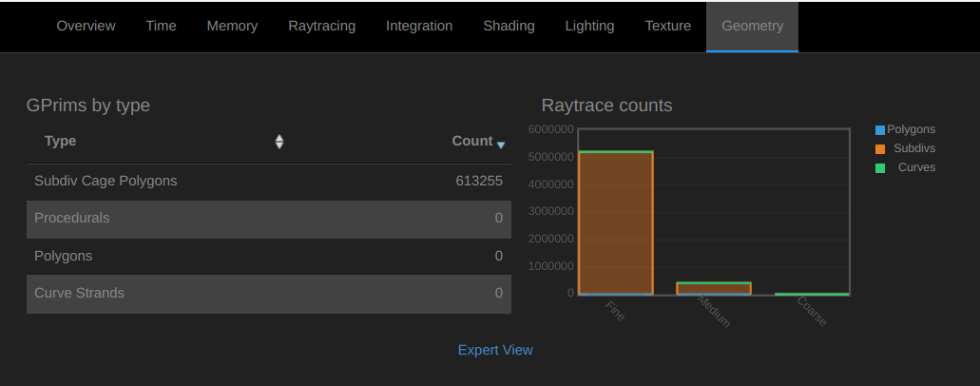Open the Integration tab
The width and height of the screenshot is (980, 386).
[419, 27]
